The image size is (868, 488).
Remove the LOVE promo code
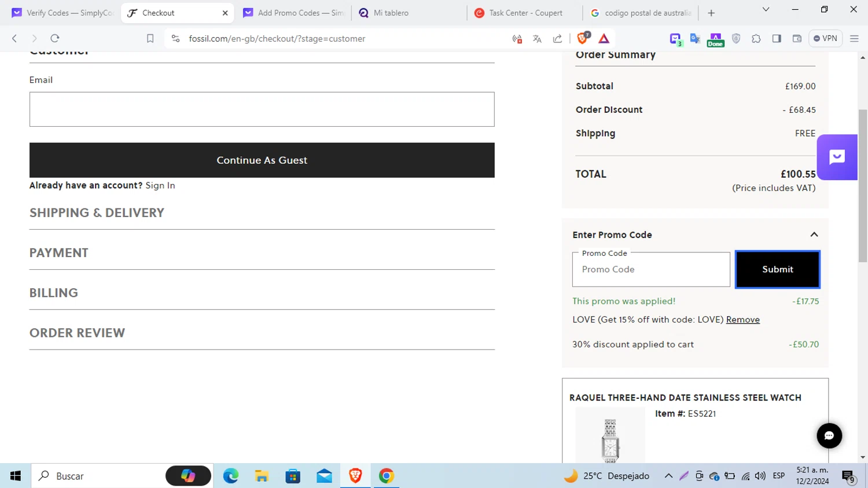(743, 320)
